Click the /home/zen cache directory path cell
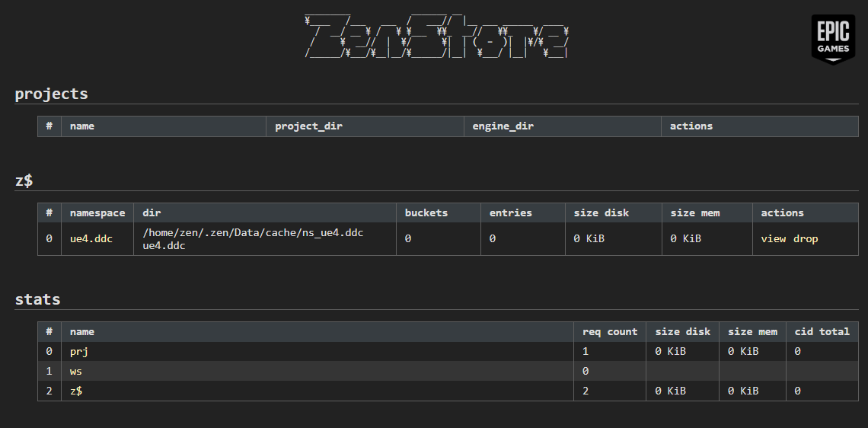 coord(252,232)
